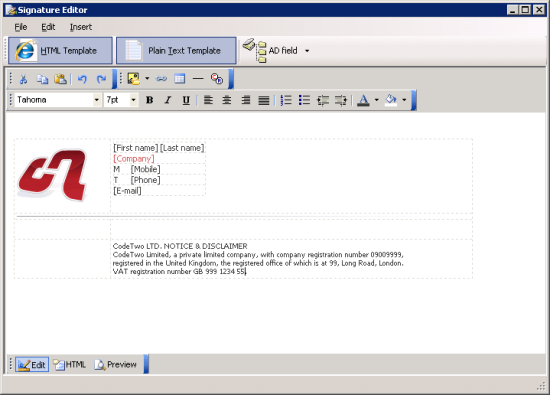Expand the AD field dropdown arrow

307,51
